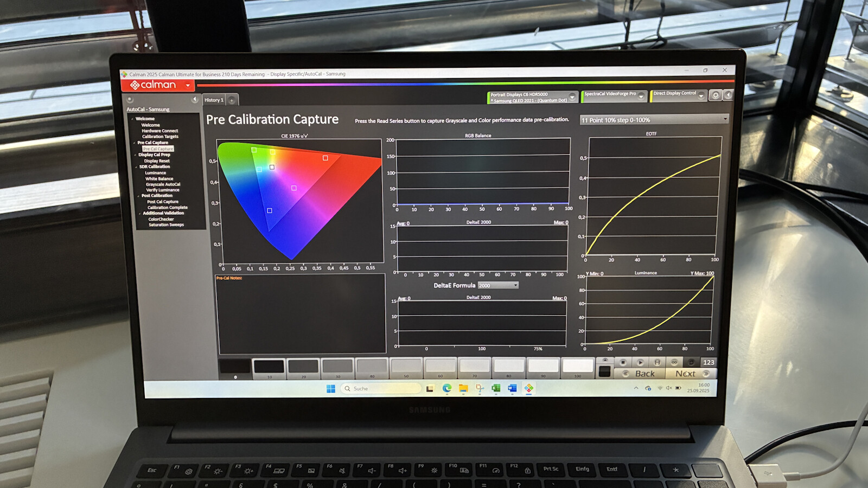868x488 pixels.
Task: Select Grayscale AutoCal in workflow tree
Action: point(163,184)
